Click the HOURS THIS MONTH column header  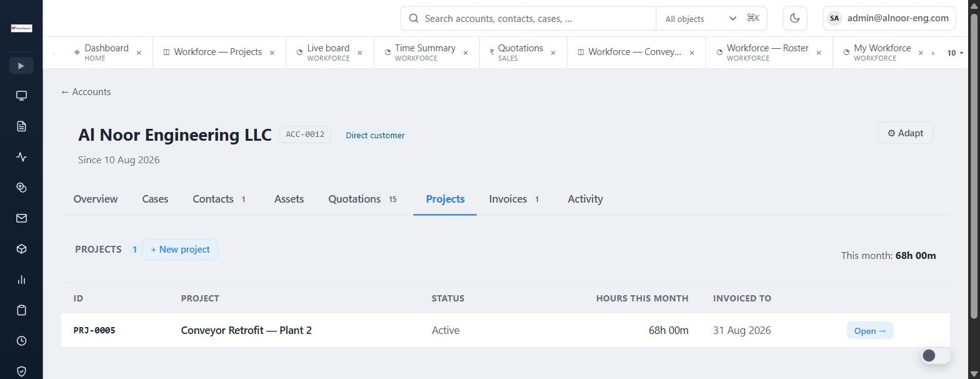(642, 298)
